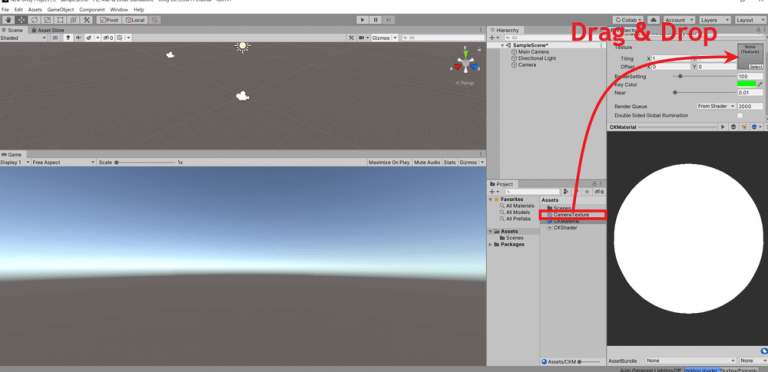The width and height of the screenshot is (768, 372).
Task: Open the File menu
Action: [x=5, y=10]
